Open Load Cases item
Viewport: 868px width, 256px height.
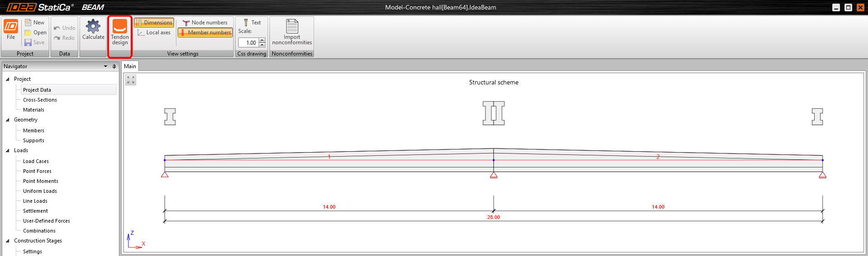pos(36,161)
